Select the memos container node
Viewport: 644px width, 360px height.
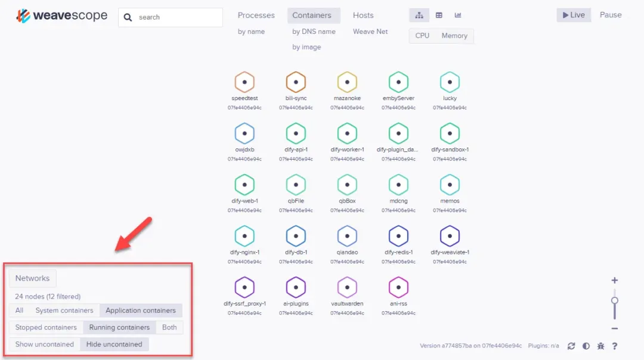coord(450,185)
